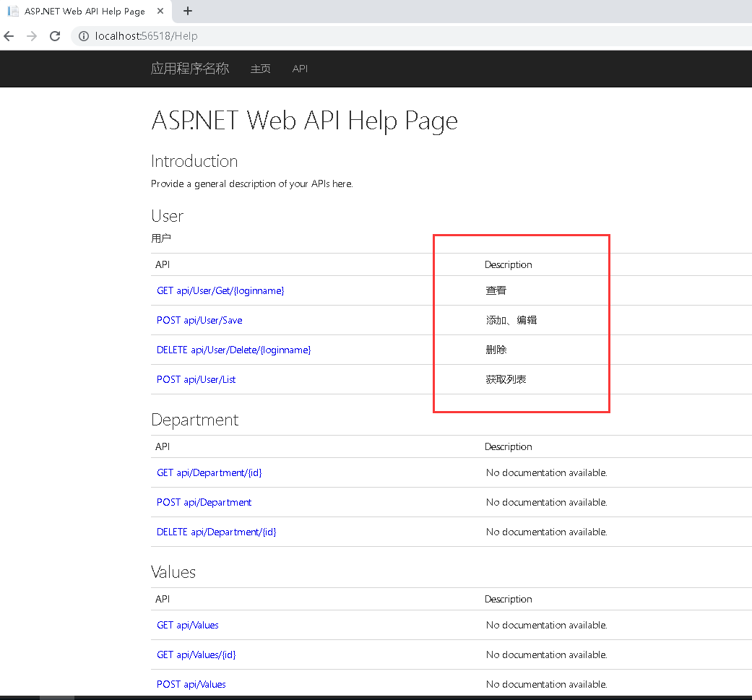Click the 查看 description text

tap(496, 290)
